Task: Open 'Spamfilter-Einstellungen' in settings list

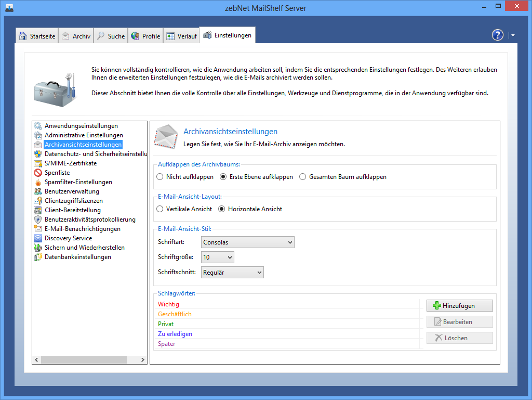Action: click(x=78, y=182)
